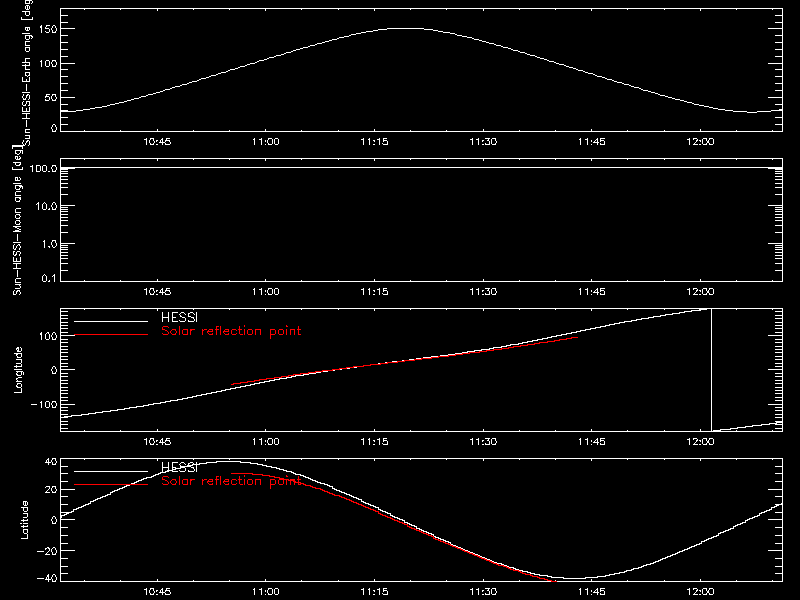The image size is (800, 600).
Task: Click the 40 tick on Latitude plot
Action: pos(52,462)
